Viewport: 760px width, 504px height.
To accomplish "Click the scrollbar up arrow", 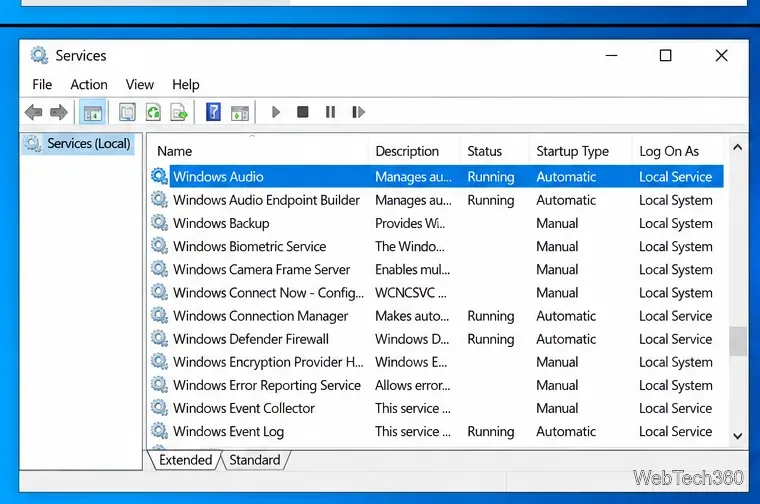I will coord(738,147).
